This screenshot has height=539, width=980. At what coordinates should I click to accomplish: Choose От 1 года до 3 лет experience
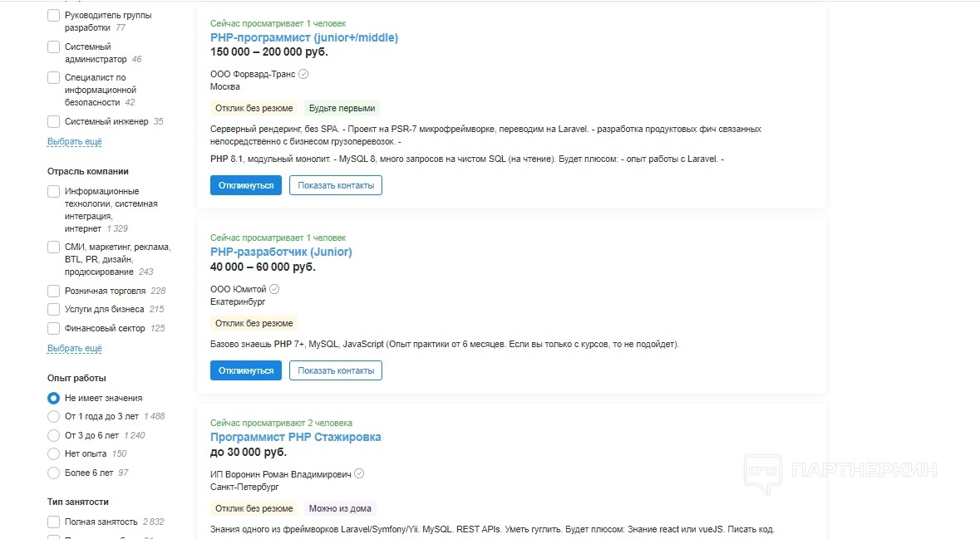coord(54,417)
